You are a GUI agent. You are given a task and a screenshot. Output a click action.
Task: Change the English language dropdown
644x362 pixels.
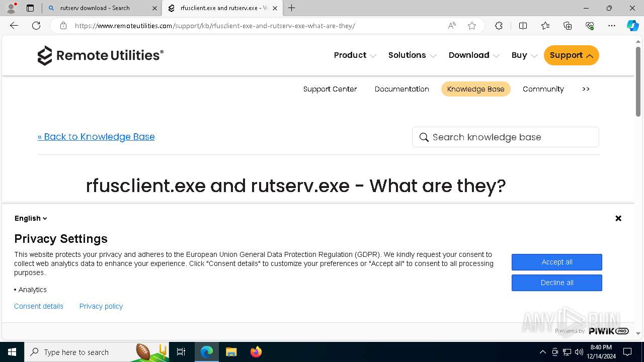(x=31, y=218)
